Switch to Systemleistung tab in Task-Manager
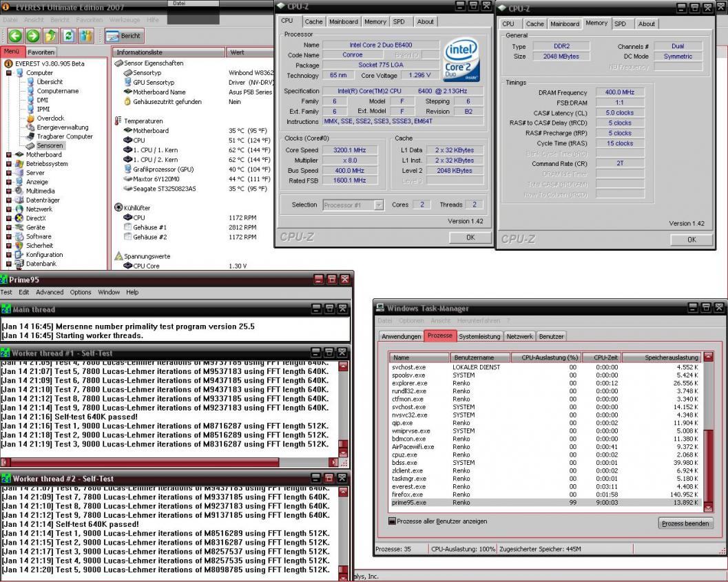 479,337
